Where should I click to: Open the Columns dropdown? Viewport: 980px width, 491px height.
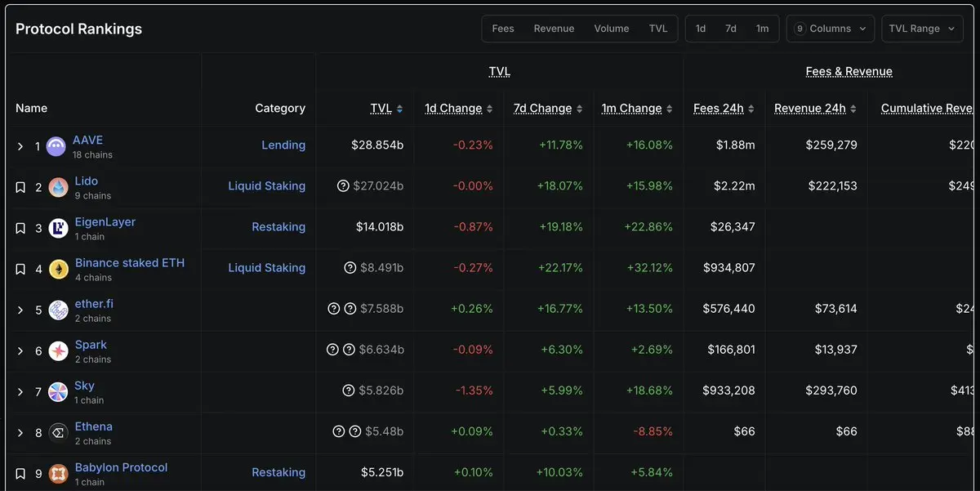tap(831, 29)
